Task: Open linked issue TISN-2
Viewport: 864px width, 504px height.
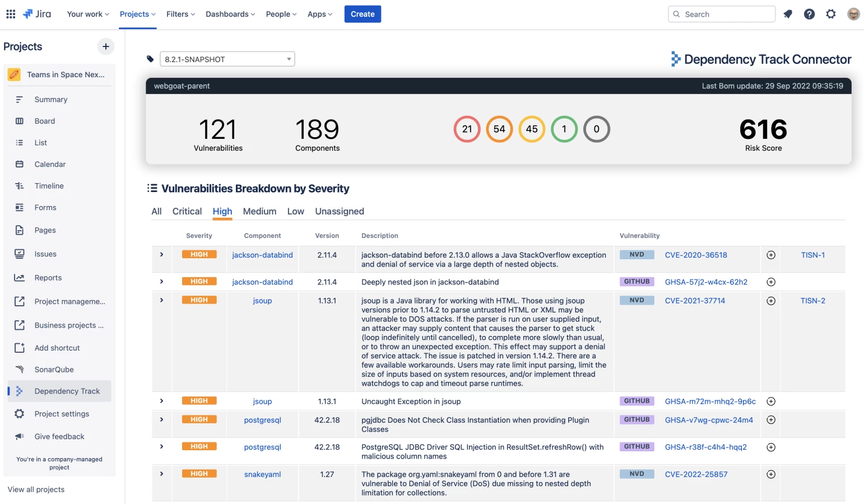Action: pyautogui.click(x=812, y=301)
